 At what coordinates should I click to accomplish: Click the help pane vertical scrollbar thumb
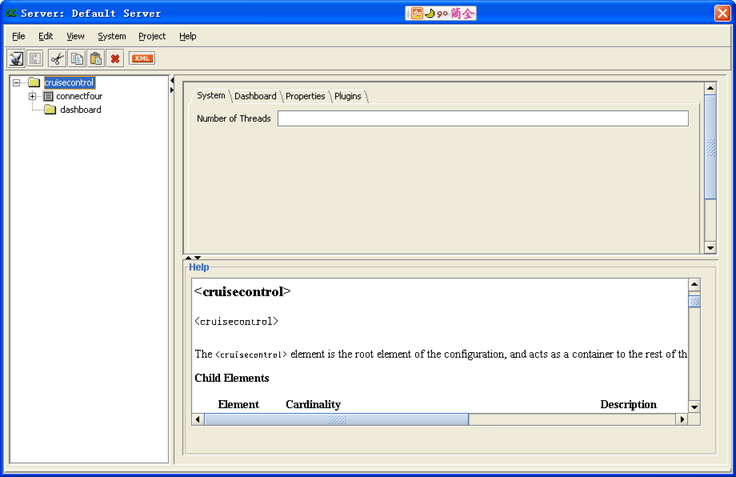pyautogui.click(x=694, y=301)
